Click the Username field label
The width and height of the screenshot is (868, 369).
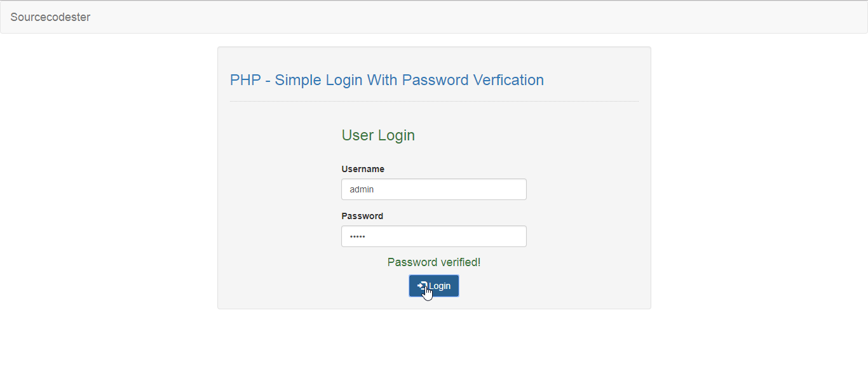click(363, 169)
